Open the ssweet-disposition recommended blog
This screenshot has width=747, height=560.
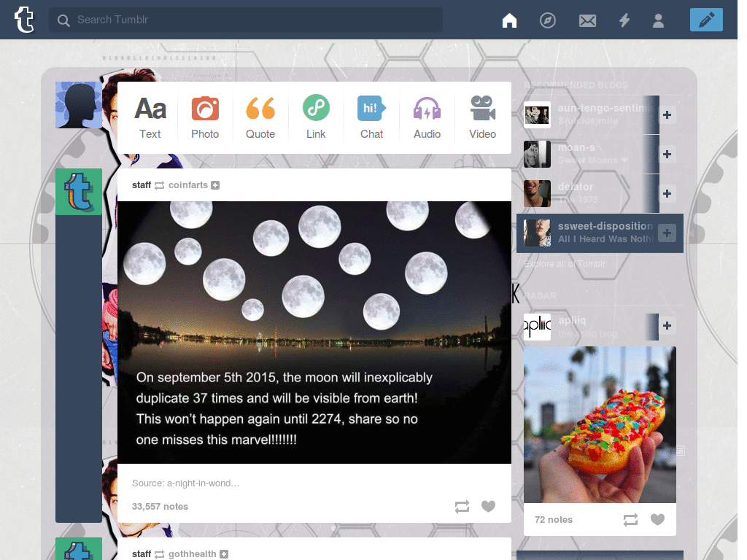600,233
